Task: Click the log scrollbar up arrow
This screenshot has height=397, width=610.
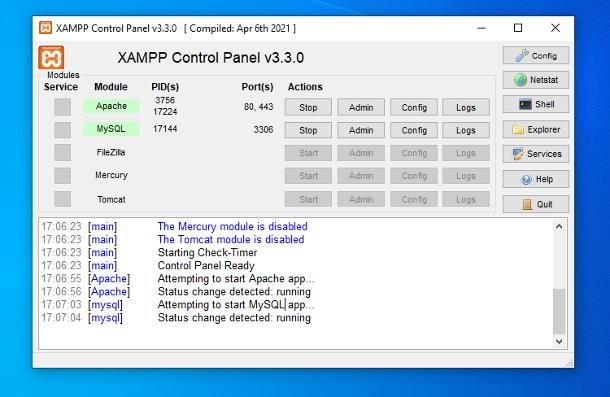Action: pyautogui.click(x=559, y=227)
